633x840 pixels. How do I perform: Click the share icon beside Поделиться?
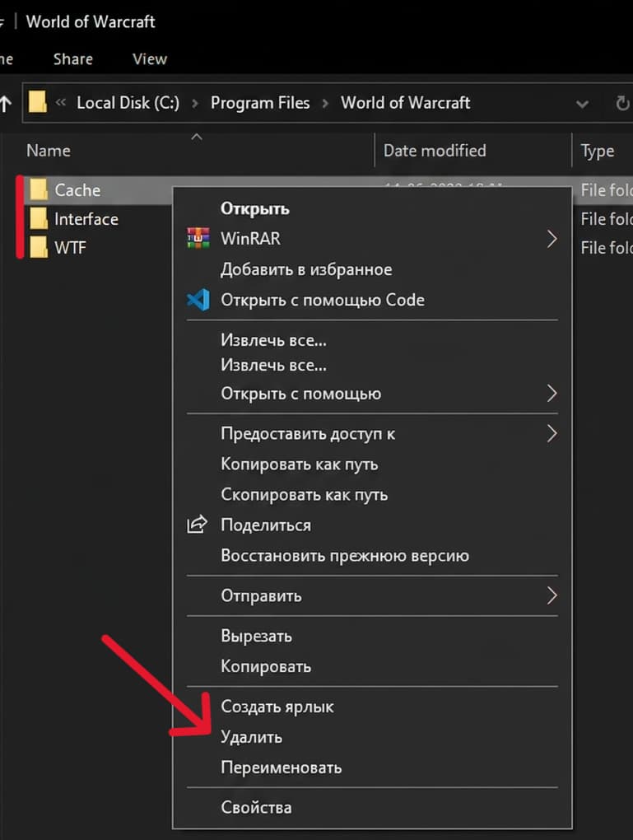click(x=197, y=525)
